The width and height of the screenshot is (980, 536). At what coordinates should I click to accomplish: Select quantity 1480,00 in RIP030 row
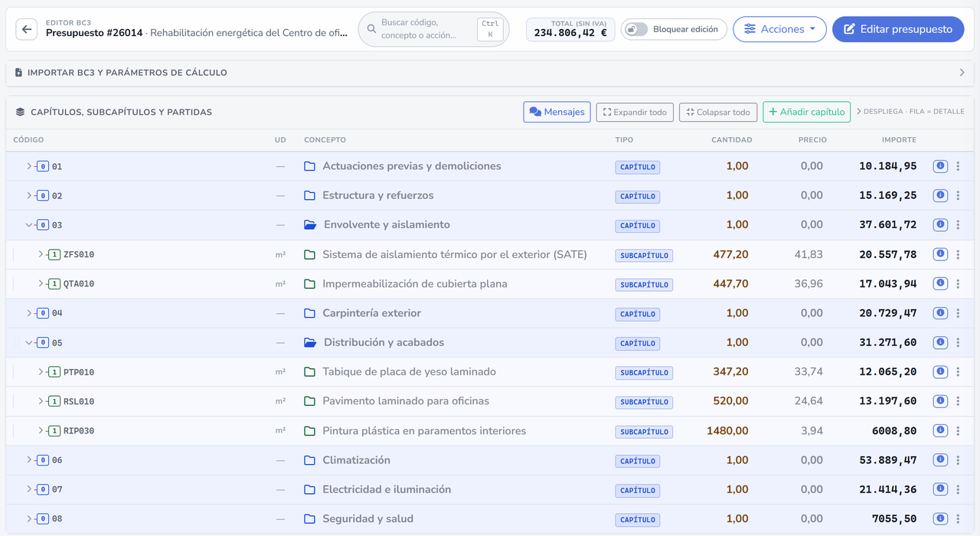click(x=727, y=431)
